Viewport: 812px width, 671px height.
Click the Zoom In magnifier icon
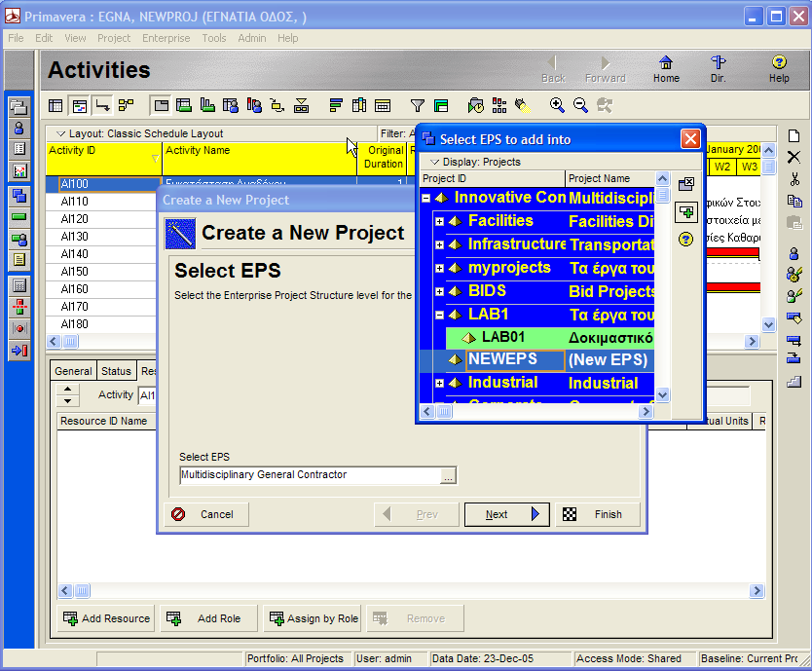(x=557, y=106)
